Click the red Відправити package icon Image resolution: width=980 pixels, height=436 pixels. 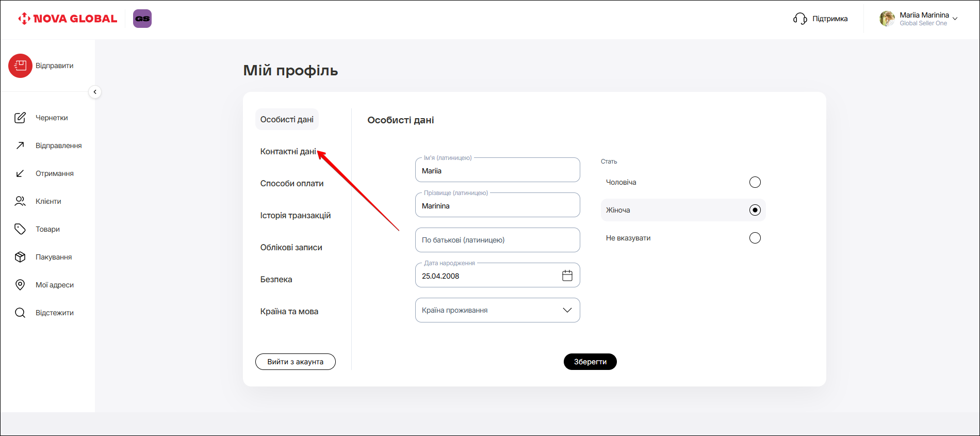click(20, 66)
